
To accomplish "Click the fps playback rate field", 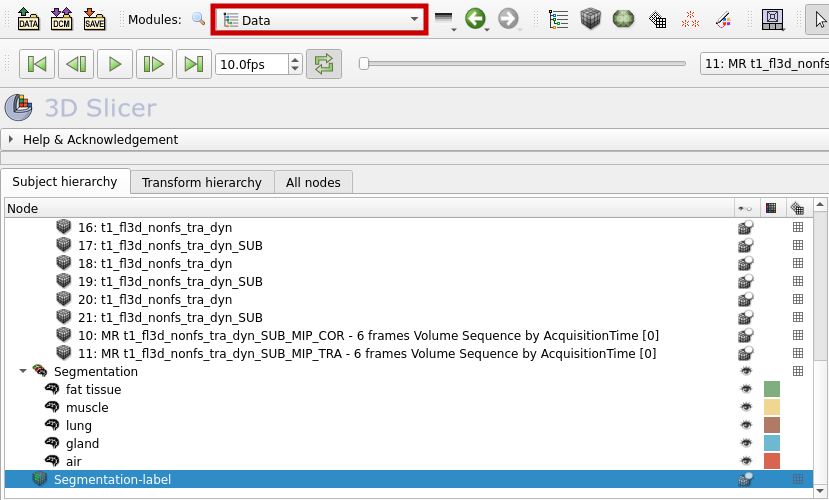I will 251,64.
